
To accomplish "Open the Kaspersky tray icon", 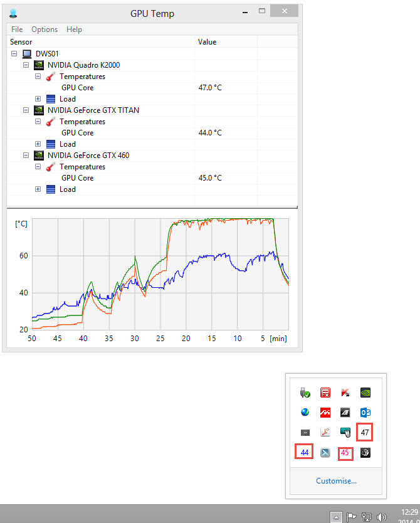I will point(345,393).
